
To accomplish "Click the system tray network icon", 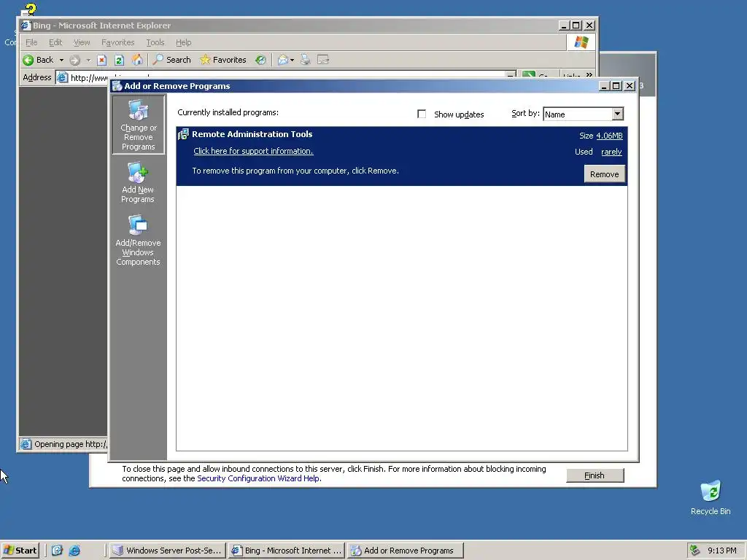I will point(695,551).
